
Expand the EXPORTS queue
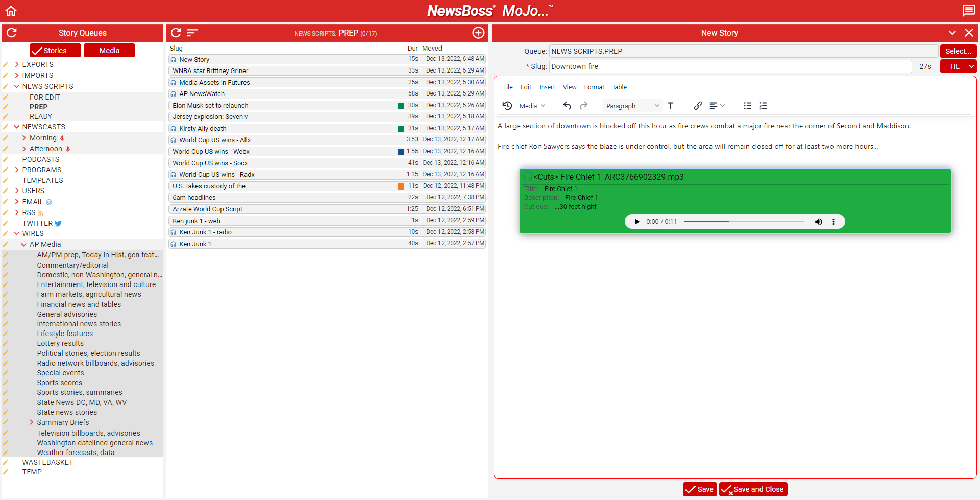tap(17, 64)
